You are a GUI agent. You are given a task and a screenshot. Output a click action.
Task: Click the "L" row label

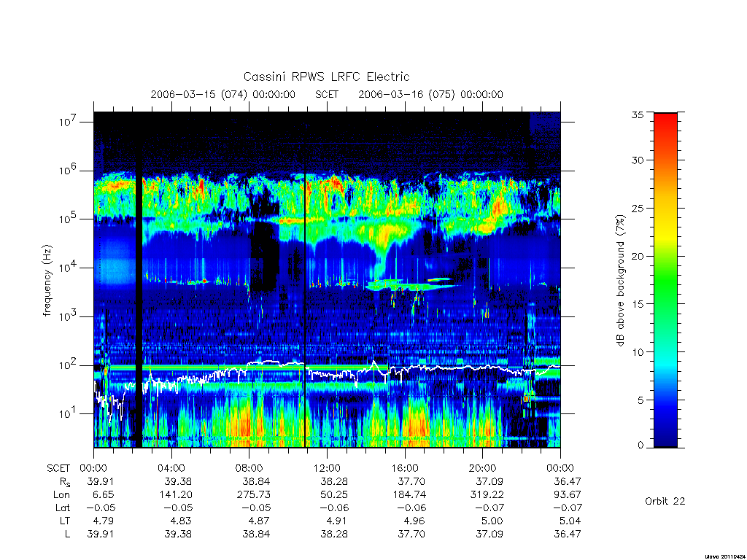67,534
